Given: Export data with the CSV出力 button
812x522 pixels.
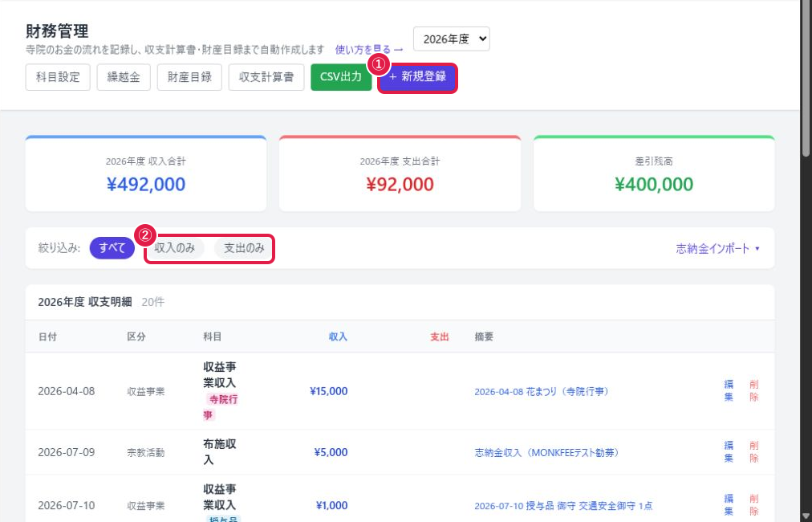Looking at the screenshot, I should [341, 77].
